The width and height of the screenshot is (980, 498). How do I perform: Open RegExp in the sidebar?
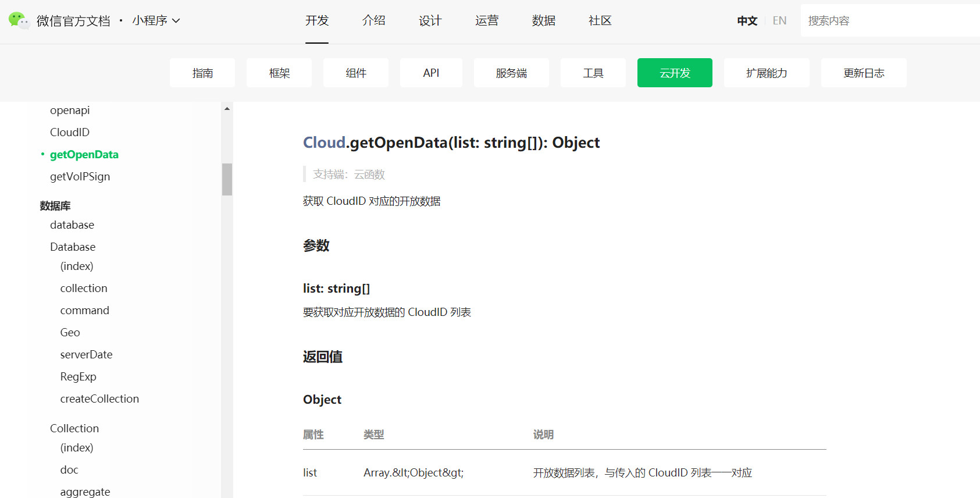[x=78, y=376]
